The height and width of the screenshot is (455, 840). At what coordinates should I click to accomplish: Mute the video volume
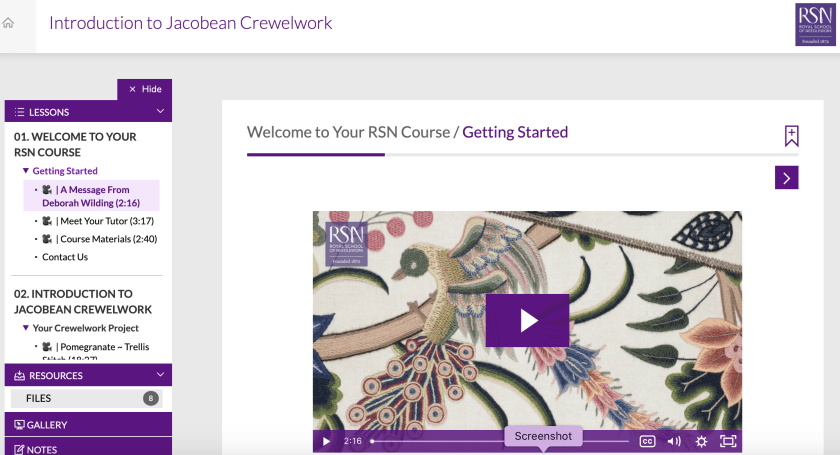(x=674, y=441)
